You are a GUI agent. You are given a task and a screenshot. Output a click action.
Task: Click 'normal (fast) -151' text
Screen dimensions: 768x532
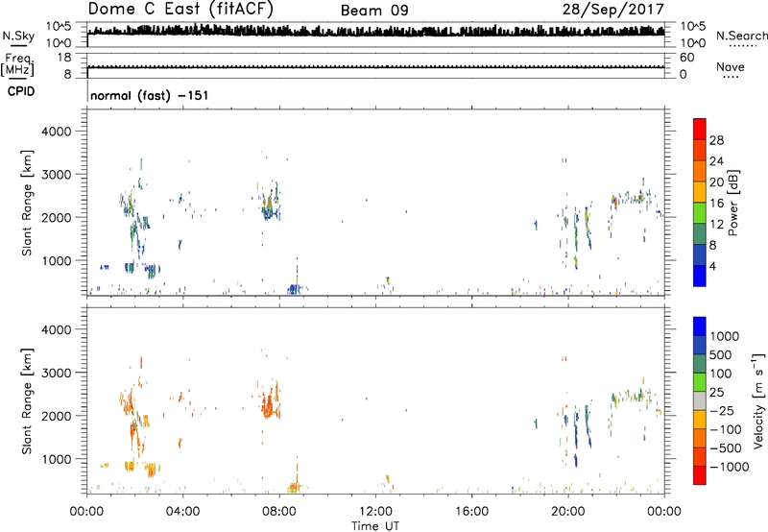pos(150,95)
